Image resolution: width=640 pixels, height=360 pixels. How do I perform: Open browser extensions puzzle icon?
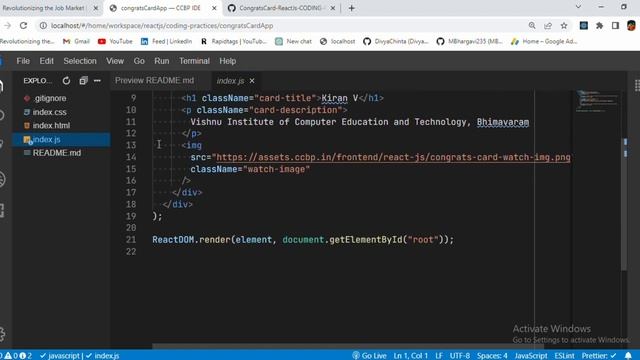point(600,25)
